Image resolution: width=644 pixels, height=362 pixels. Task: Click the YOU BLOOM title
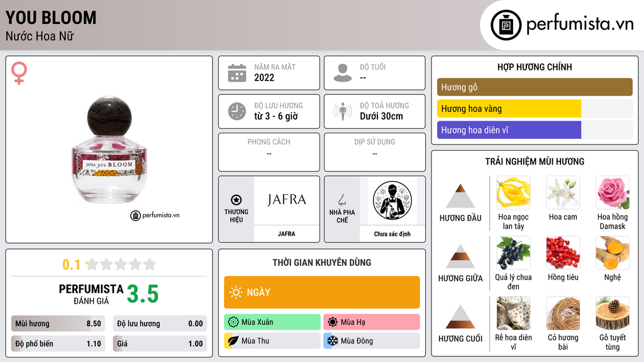(x=51, y=18)
